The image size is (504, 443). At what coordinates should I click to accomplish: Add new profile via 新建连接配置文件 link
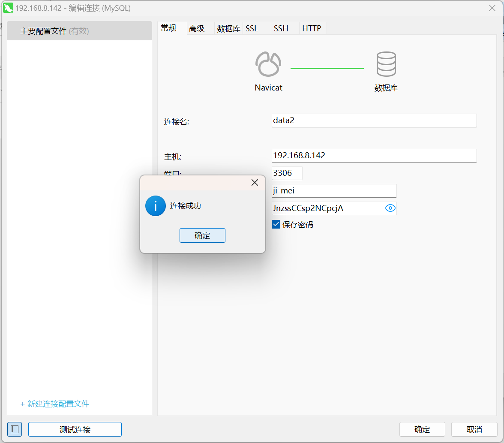pyautogui.click(x=55, y=404)
